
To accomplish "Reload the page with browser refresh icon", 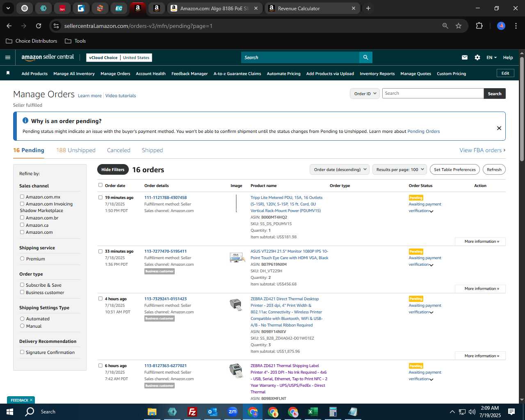I will pyautogui.click(x=39, y=26).
